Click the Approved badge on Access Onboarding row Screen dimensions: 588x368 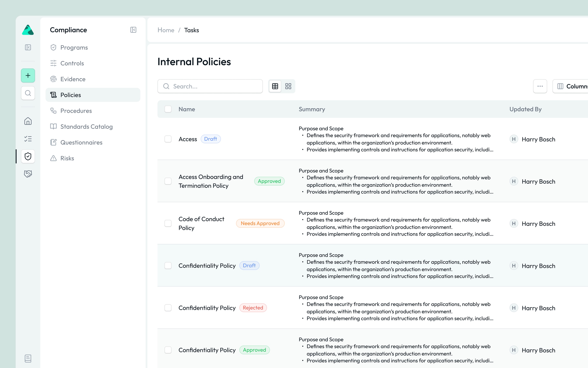coord(269,181)
